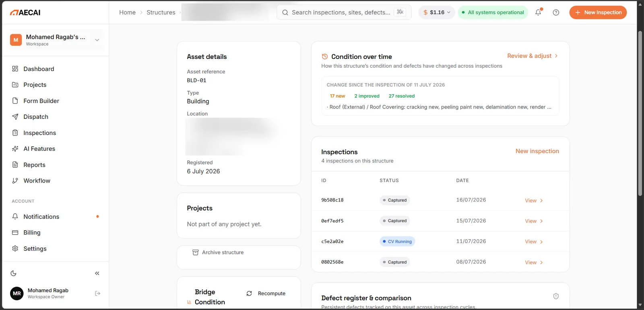Click the orange New Inspection button
The image size is (644, 310).
pyautogui.click(x=598, y=12)
